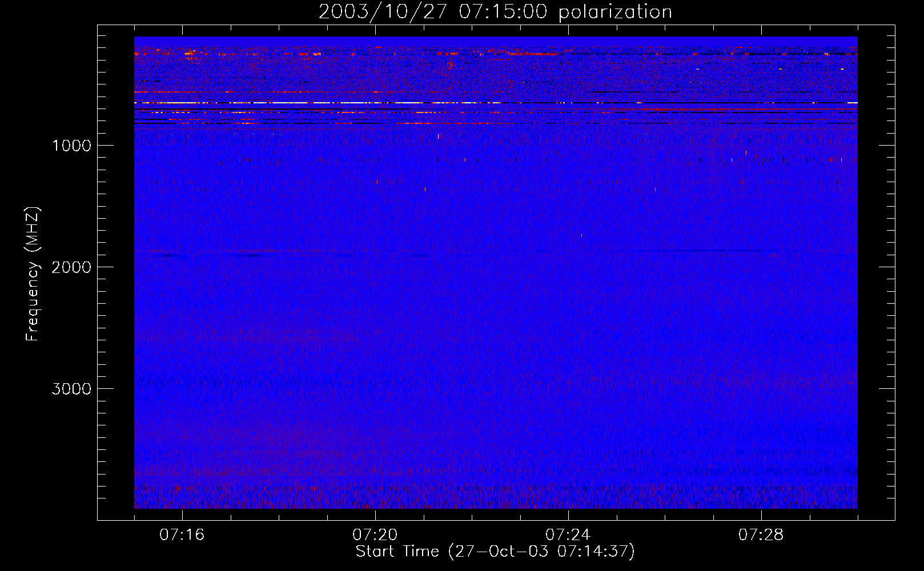This screenshot has height=571, width=924.
Task: Click the plot title '2003/10/27 07:15:00 polarization'
Action: (495, 12)
